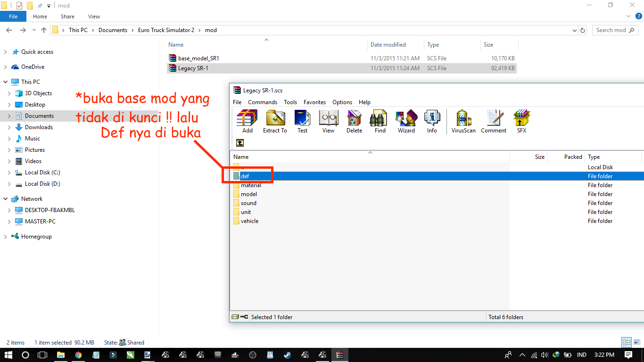Image resolution: width=644 pixels, height=362 pixels.
Task: Select Pictures in navigation pane
Action: [35, 150]
